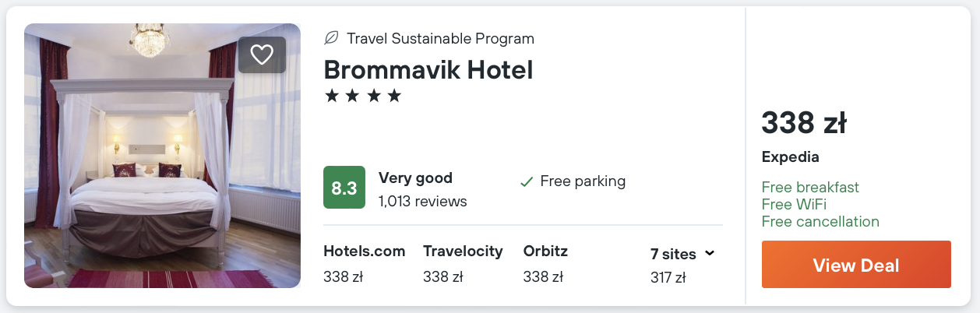Select the Orbitz 338 zł offer
The width and height of the screenshot is (980, 313).
tap(545, 263)
